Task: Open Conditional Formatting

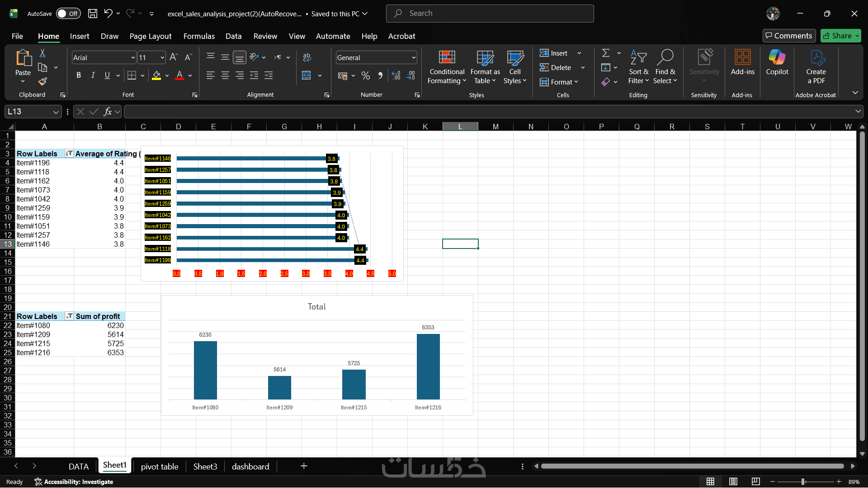Action: 447,67
